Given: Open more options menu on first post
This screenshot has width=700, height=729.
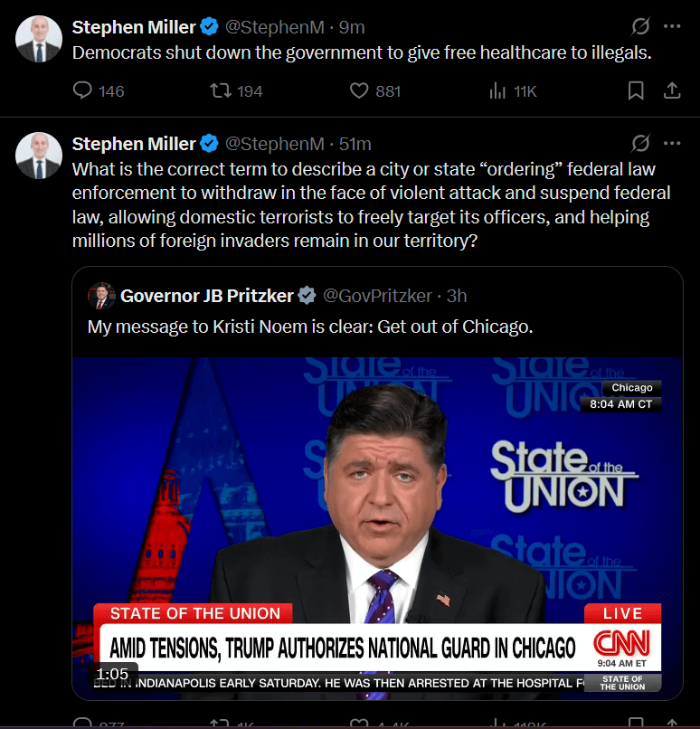Looking at the screenshot, I should pos(672,26).
